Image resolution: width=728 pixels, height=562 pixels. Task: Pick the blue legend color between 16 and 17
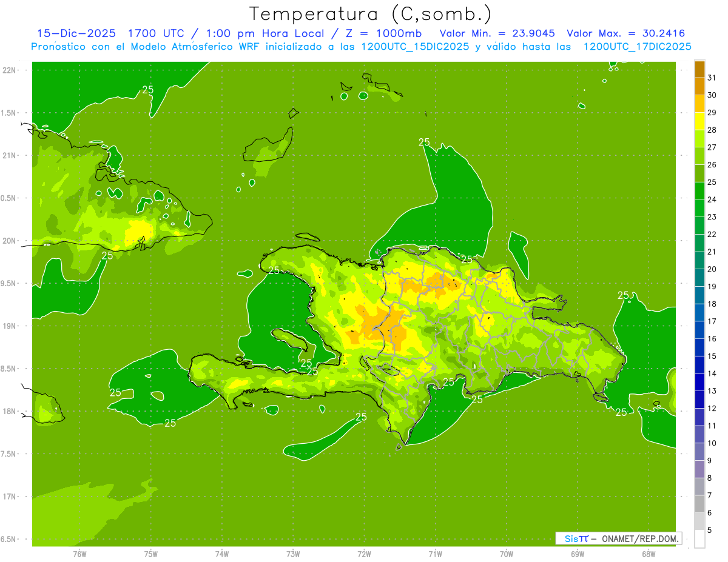pyautogui.click(x=699, y=330)
